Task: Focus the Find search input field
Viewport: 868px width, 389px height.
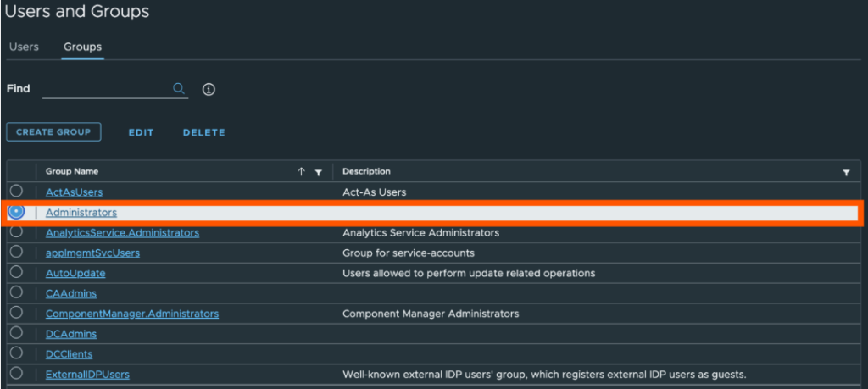Action: coord(106,88)
